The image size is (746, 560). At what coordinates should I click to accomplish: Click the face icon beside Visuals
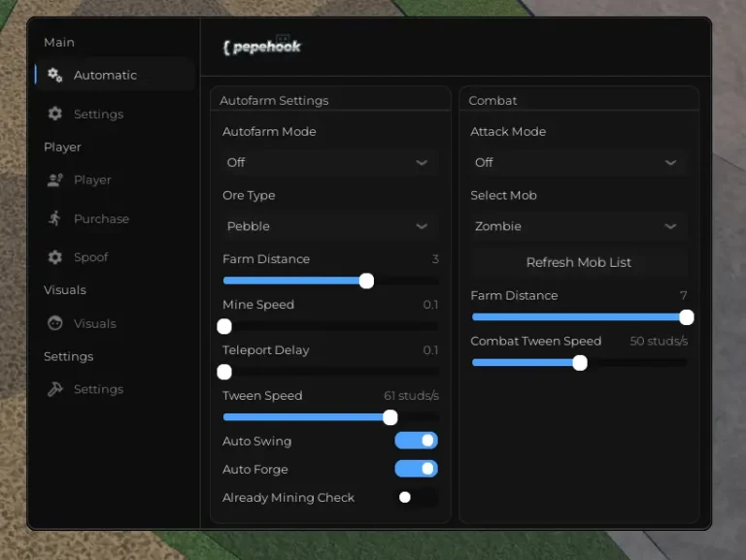tap(55, 323)
